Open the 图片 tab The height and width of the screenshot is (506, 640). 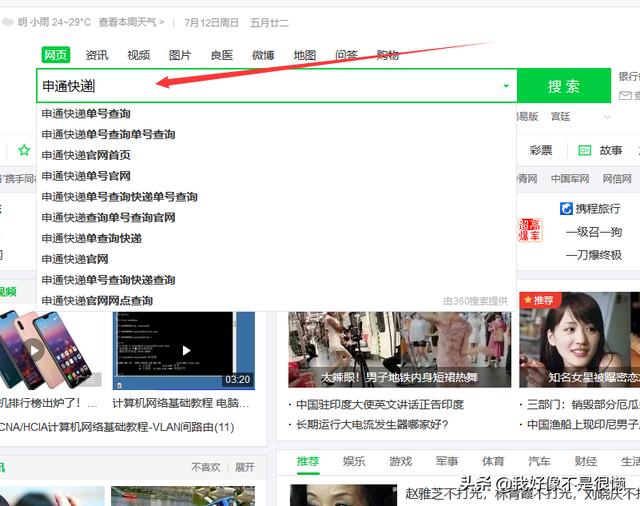coord(180,55)
